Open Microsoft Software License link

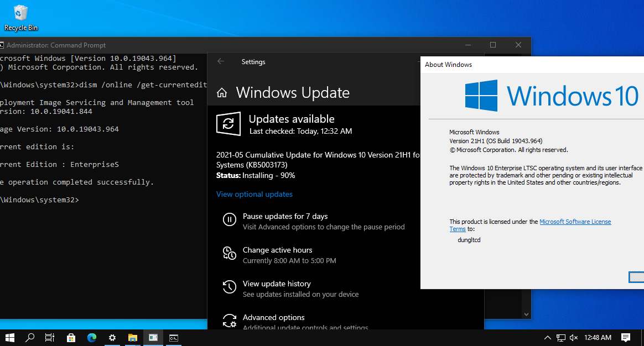click(x=575, y=222)
